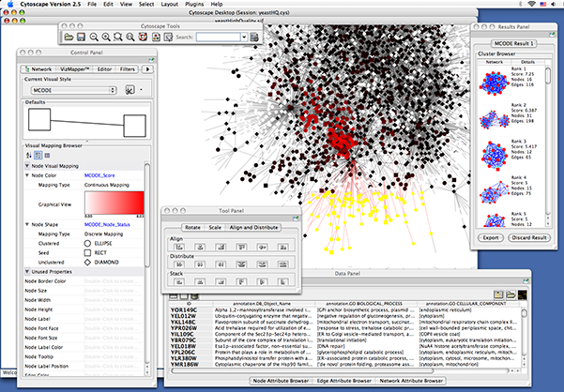Viewport: 564px width, 392px height.
Task: Open the Current Visual Style MCODE dropdown
Action: pyautogui.click(x=72, y=88)
